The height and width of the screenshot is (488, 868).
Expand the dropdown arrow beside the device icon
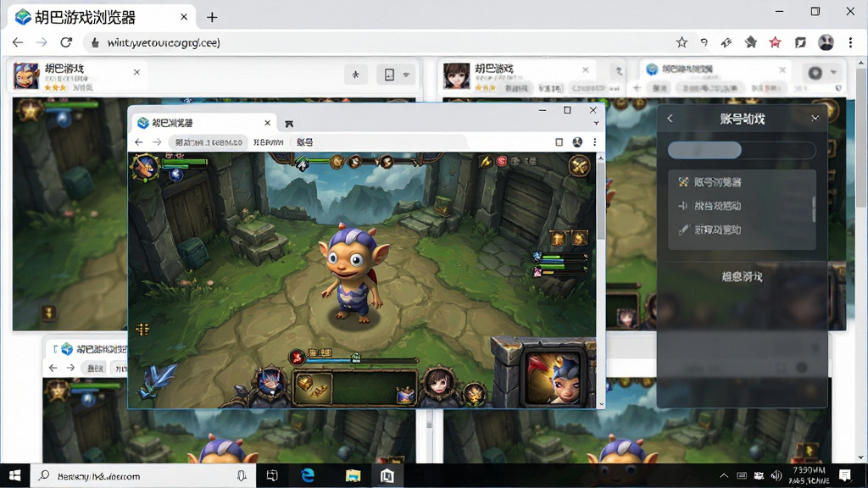click(406, 75)
